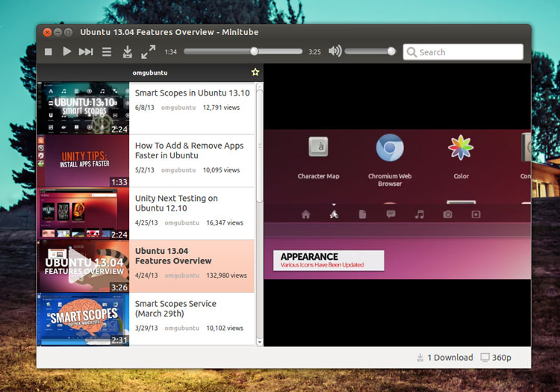Open Smart Scopes in Ubuntu 13.10 thumbnail
The height and width of the screenshot is (392, 560).
coord(83,108)
